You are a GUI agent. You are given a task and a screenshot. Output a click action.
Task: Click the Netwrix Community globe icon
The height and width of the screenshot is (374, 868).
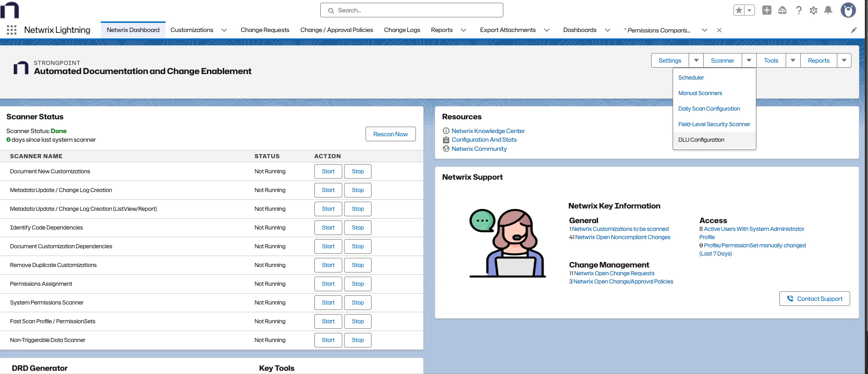click(446, 149)
